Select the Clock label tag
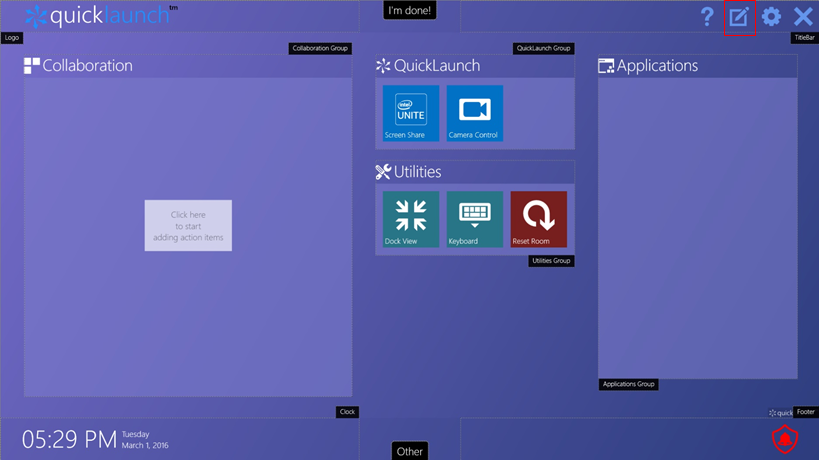The width and height of the screenshot is (819, 460). (x=347, y=412)
